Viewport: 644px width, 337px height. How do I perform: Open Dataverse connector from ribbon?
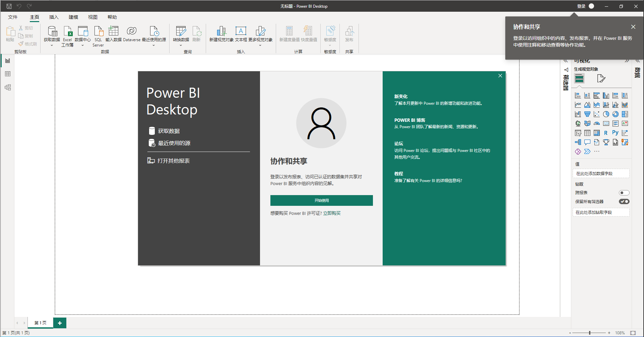132,31
